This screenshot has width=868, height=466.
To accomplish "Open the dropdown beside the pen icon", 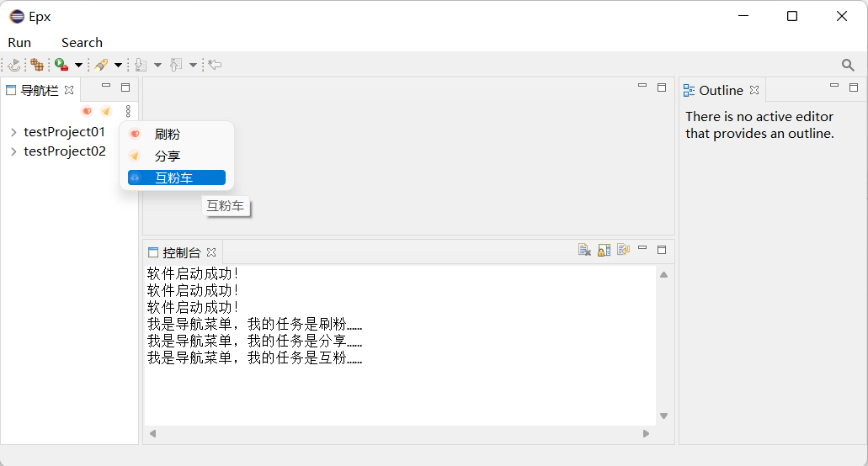I will click(x=118, y=66).
